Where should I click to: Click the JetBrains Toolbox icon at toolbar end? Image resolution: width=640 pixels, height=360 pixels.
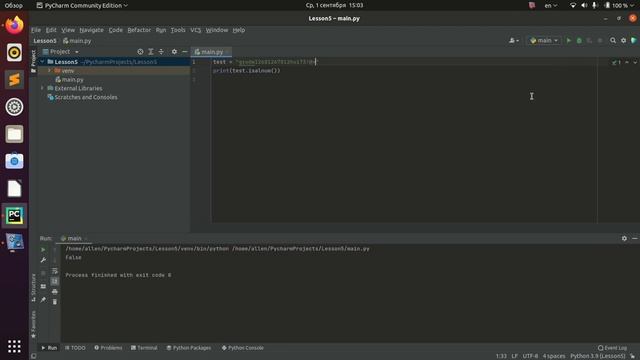(634, 40)
